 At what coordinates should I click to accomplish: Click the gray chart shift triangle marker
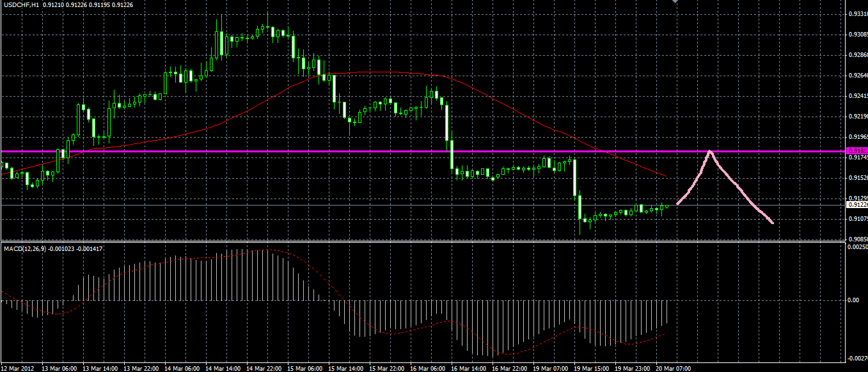click(x=674, y=2)
